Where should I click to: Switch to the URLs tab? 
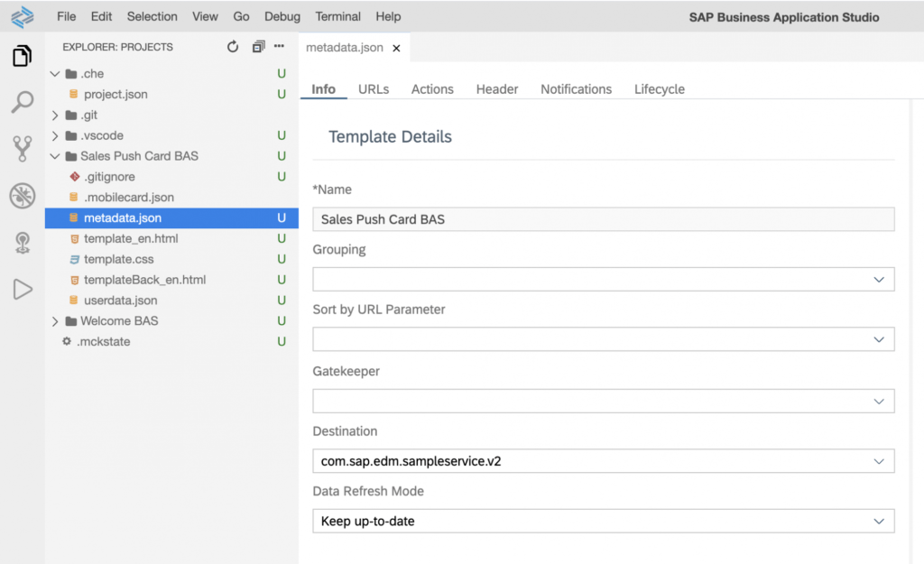(374, 89)
